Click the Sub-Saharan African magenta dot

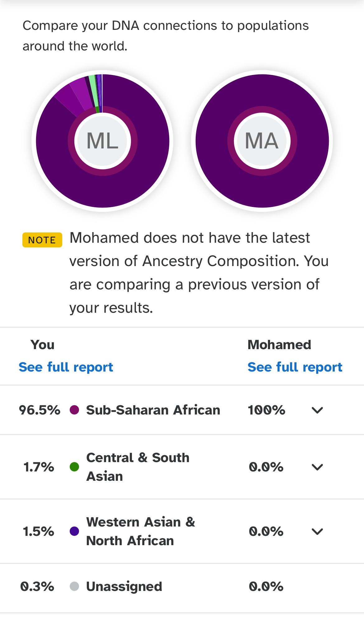(74, 410)
